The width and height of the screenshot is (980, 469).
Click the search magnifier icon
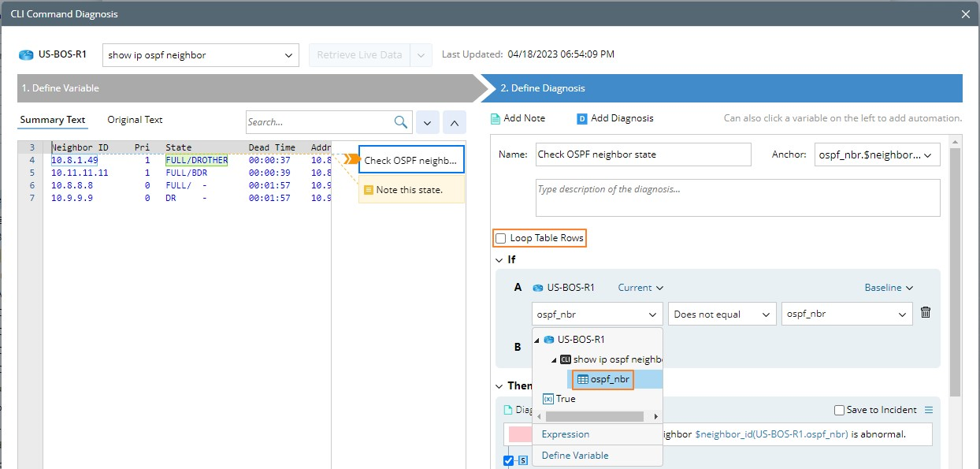[401, 122]
